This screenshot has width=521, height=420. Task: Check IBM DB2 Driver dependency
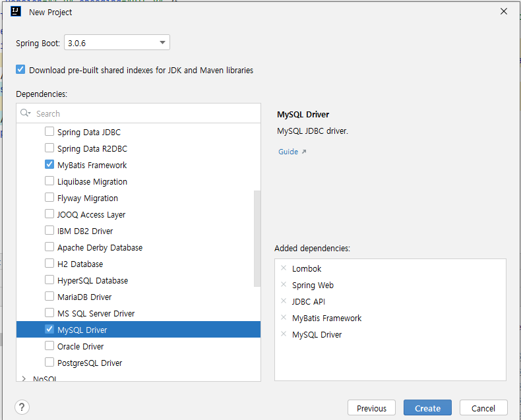pos(49,230)
